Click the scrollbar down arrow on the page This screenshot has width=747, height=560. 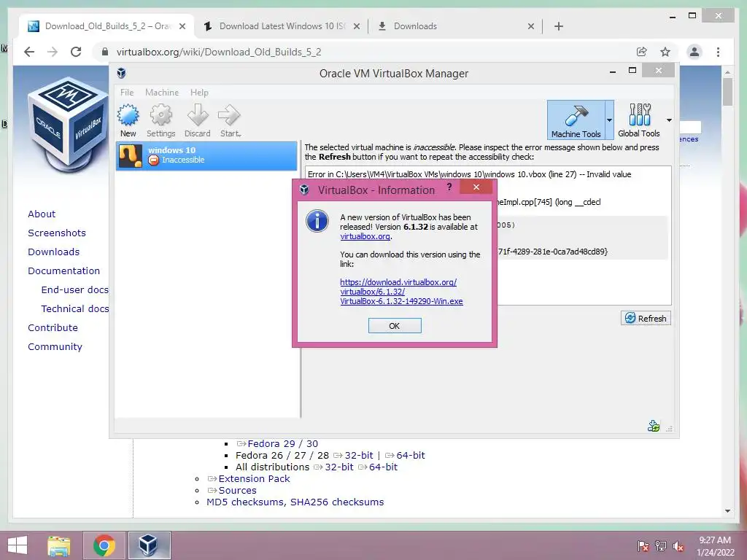[727, 511]
